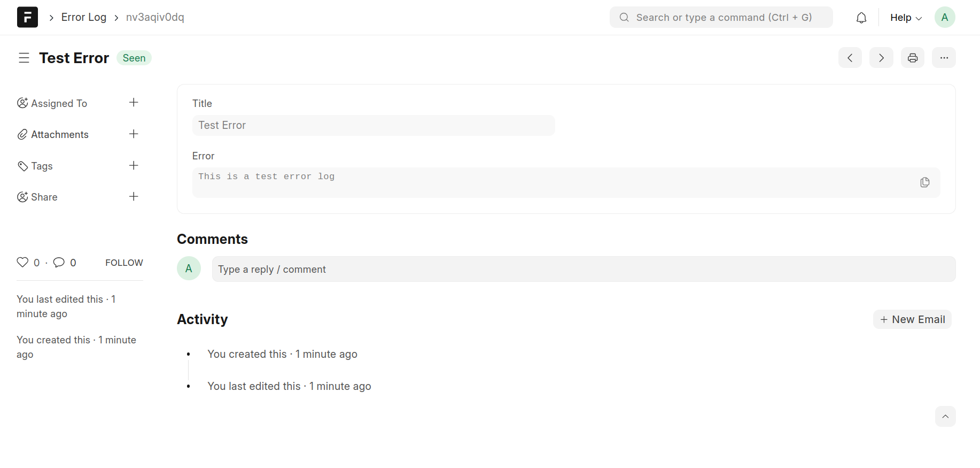Image resolution: width=980 pixels, height=468 pixels.
Task: Open the notifications bell
Action: (861, 18)
